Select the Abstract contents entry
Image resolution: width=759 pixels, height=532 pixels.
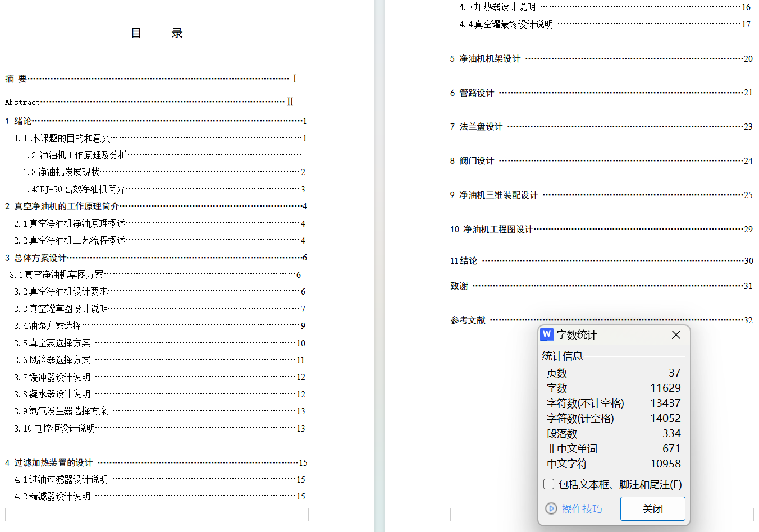coord(22,102)
